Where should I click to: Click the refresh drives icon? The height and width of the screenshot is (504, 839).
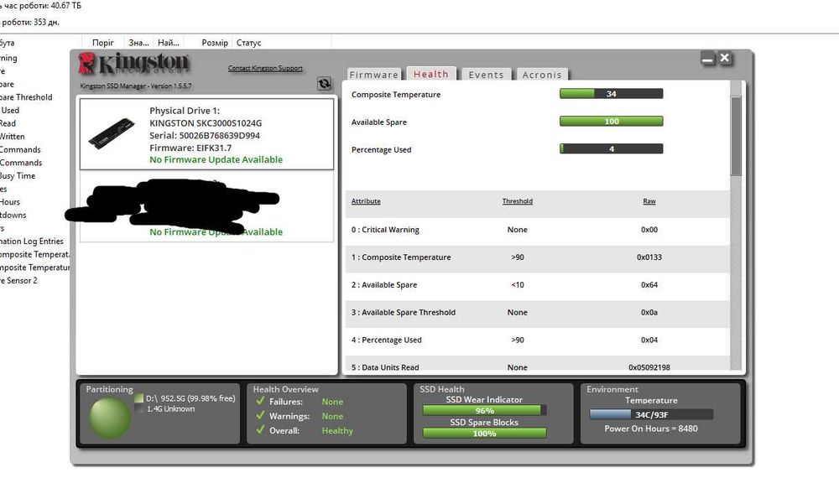point(324,84)
